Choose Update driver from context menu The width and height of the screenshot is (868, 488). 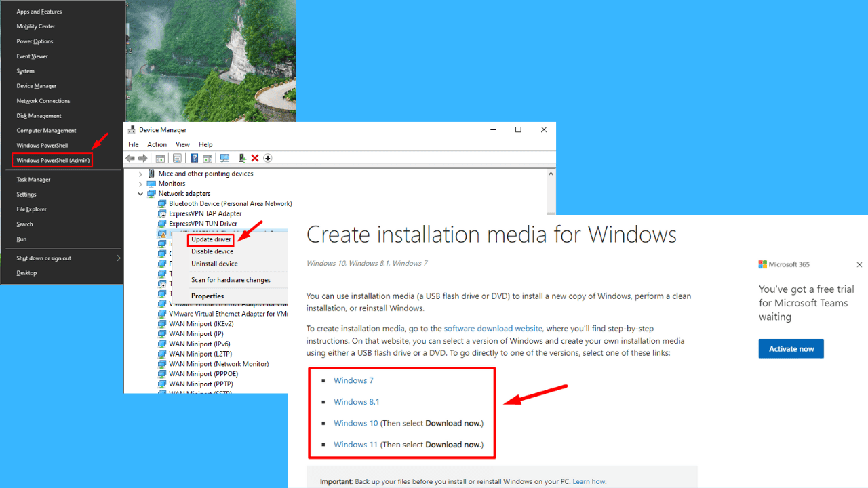point(211,239)
